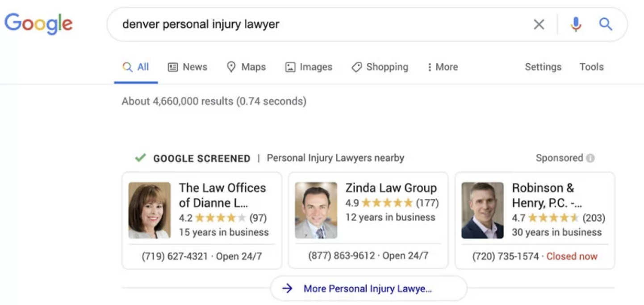Image resolution: width=644 pixels, height=305 pixels.
Task: Click the Sponsored info icon
Action: click(590, 158)
